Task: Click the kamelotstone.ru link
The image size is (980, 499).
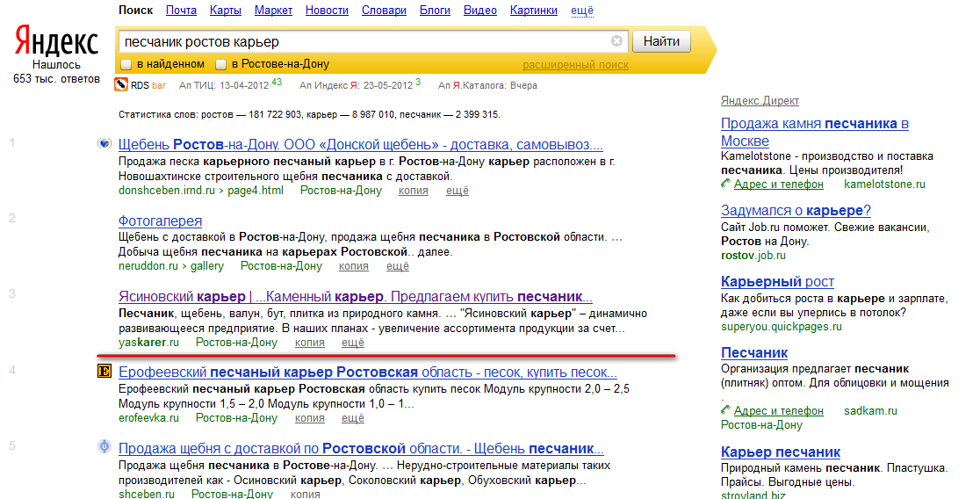Action: coord(884,184)
